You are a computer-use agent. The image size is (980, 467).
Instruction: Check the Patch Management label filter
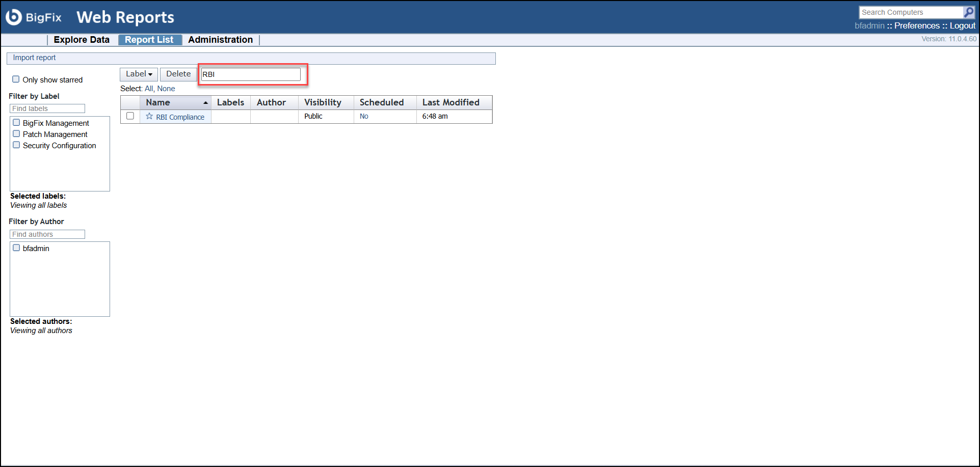pyautogui.click(x=16, y=133)
